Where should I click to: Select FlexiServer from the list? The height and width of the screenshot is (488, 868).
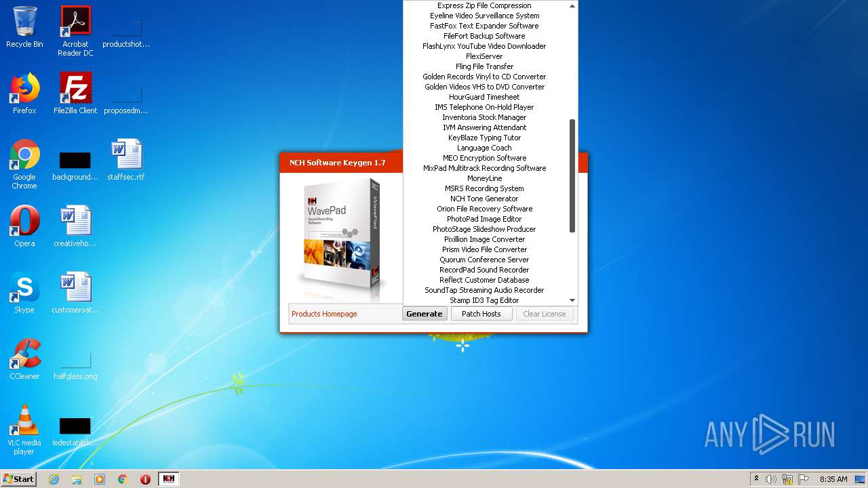tap(484, 56)
